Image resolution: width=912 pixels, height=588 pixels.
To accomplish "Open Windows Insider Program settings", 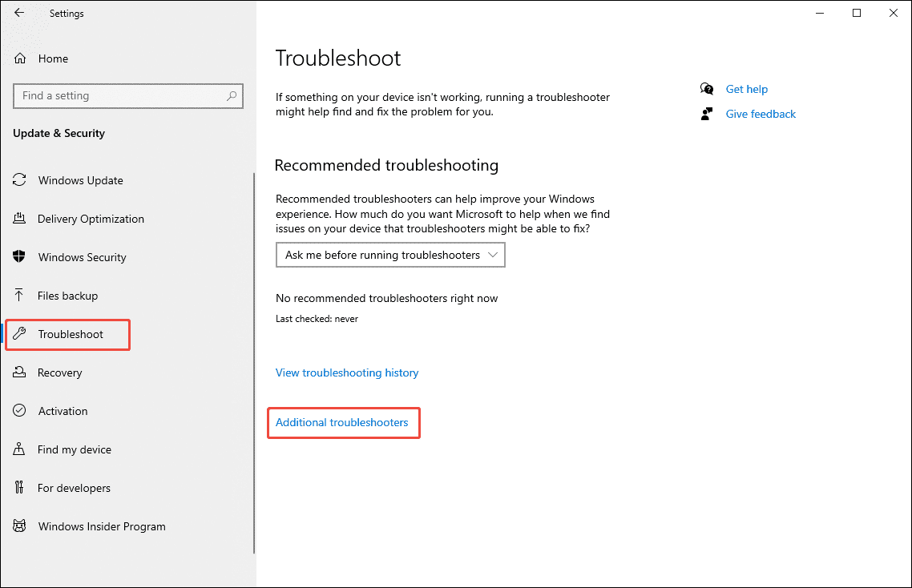I will coord(101,526).
